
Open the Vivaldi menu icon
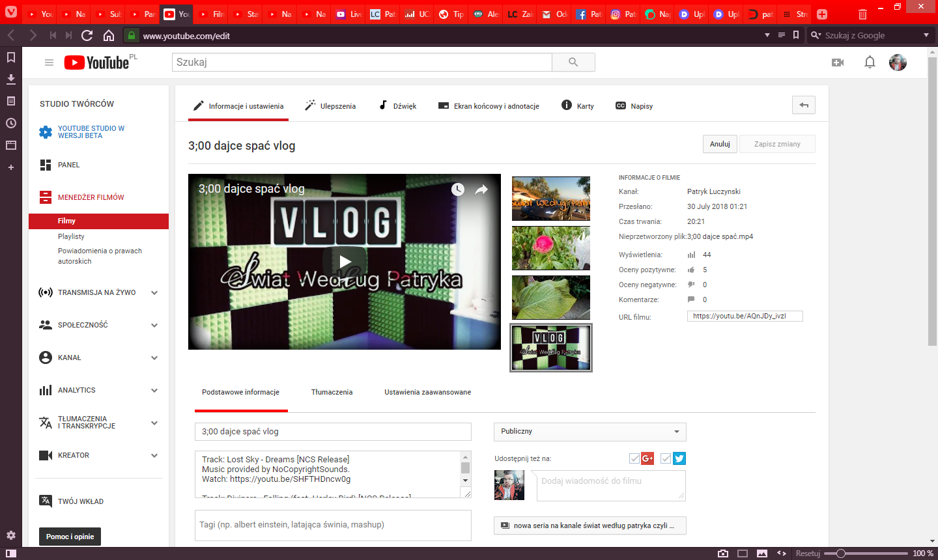coord(11,12)
